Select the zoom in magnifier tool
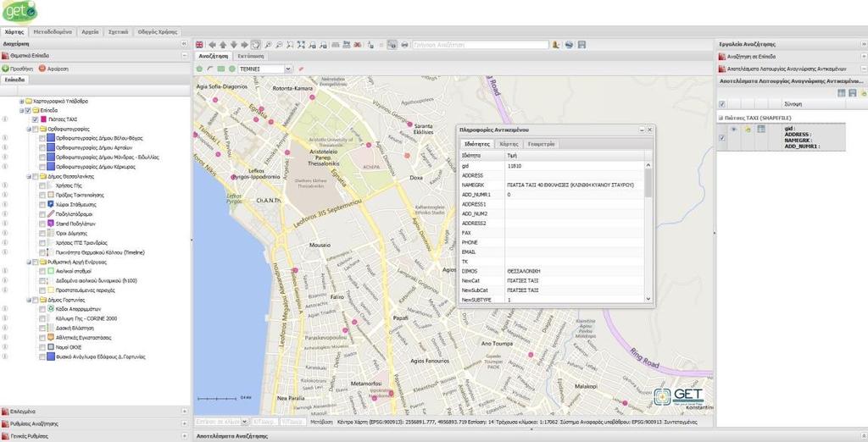868x442 pixels. tap(268, 45)
